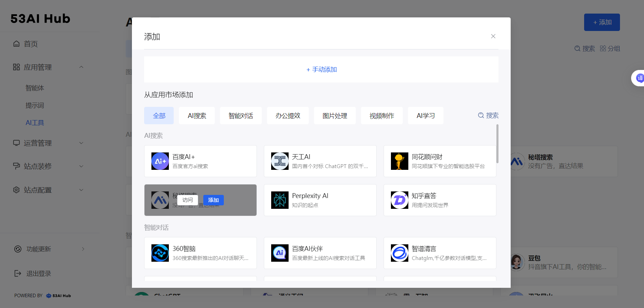Click the 百度AI+ app icon

click(x=160, y=161)
